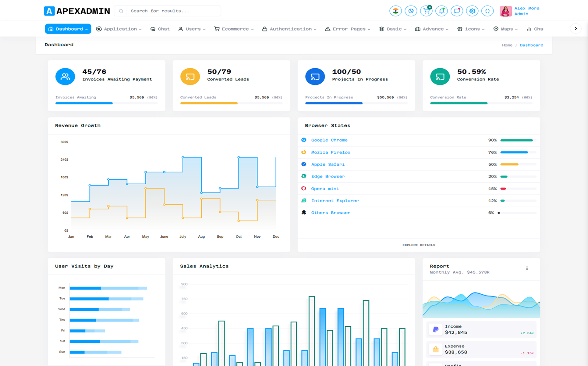Open the settings gear icon
Image resolution: width=588 pixels, height=366 pixels.
(x=472, y=11)
